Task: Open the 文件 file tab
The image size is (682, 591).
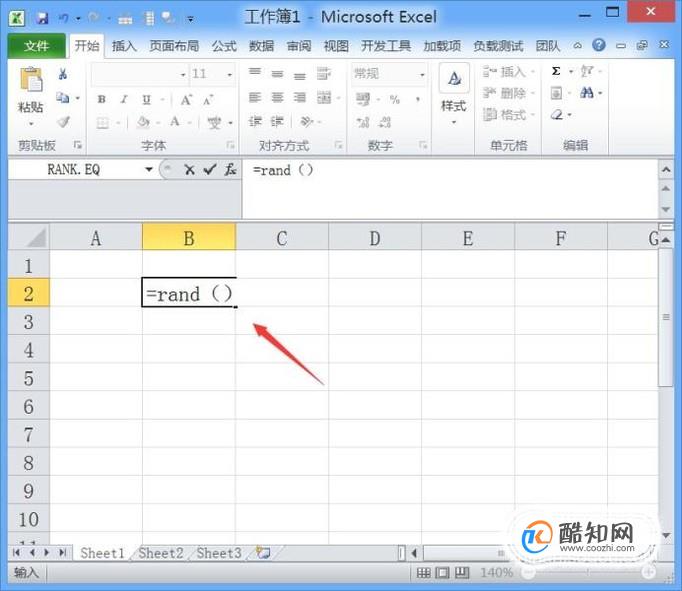Action: tap(37, 46)
